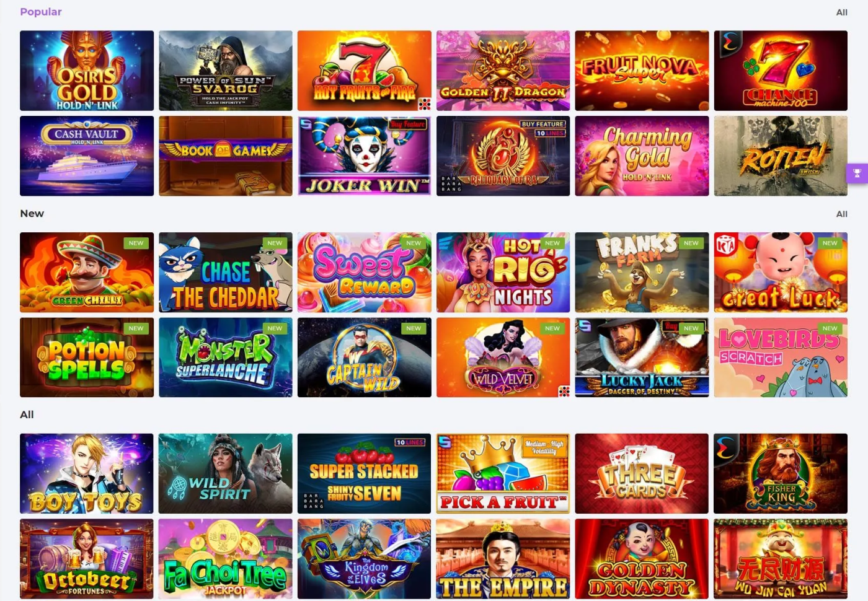Select Monster Superlanche tile

(226, 358)
